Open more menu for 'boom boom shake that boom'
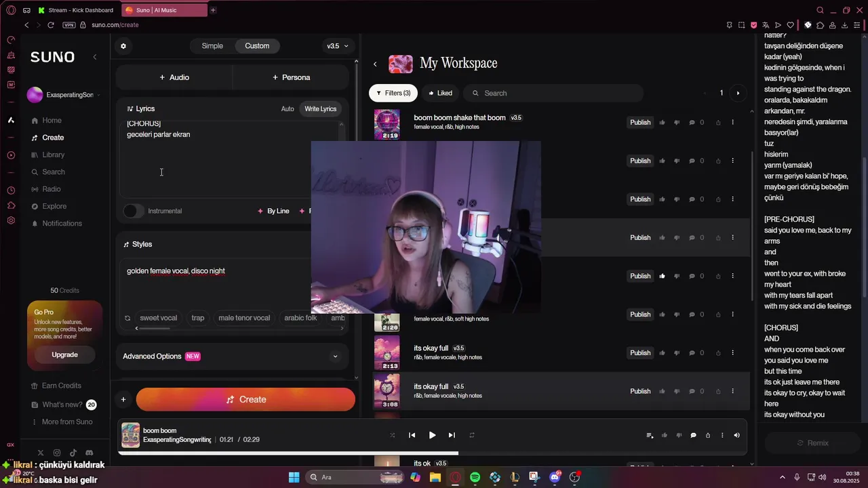868x488 pixels. click(x=732, y=123)
